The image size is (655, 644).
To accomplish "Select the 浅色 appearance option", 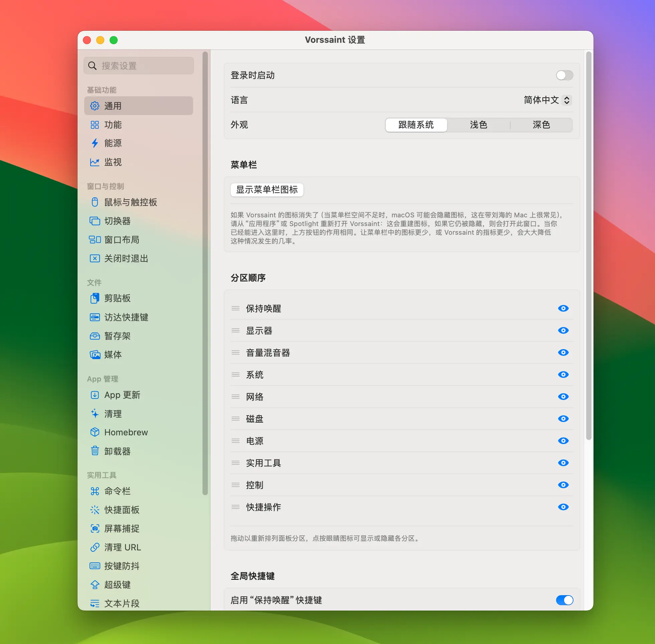I will coord(478,125).
